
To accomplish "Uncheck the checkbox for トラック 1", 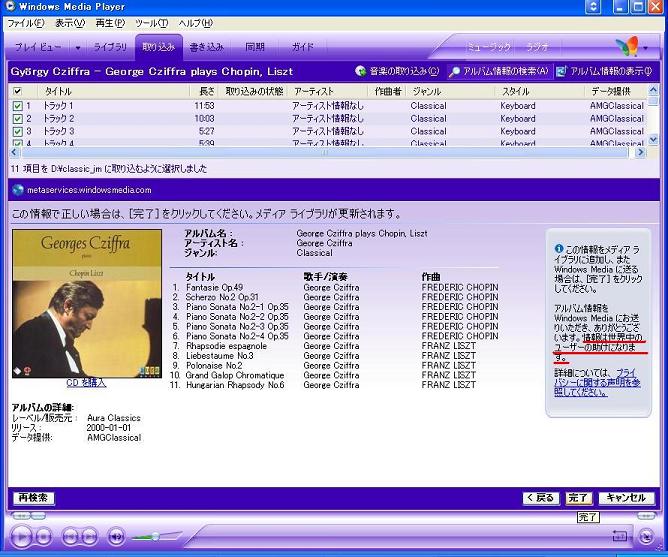I will [x=17, y=106].
